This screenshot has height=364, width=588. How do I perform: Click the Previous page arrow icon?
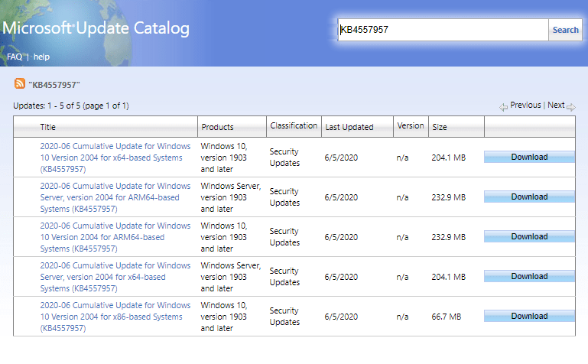coord(503,107)
